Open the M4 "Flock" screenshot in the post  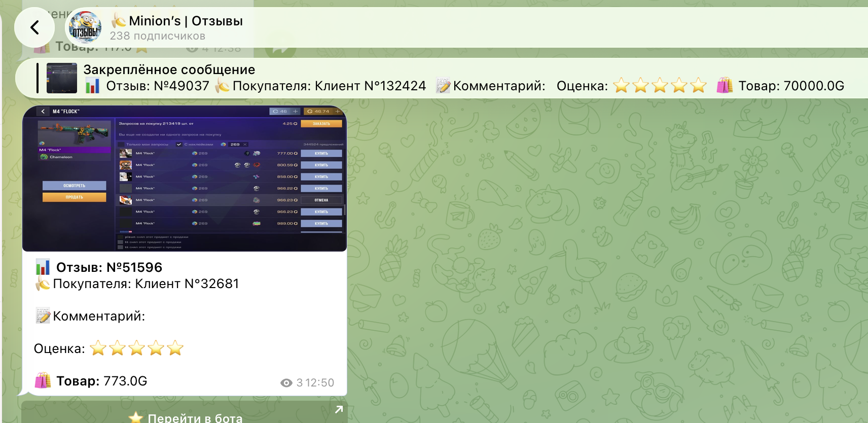[185, 179]
